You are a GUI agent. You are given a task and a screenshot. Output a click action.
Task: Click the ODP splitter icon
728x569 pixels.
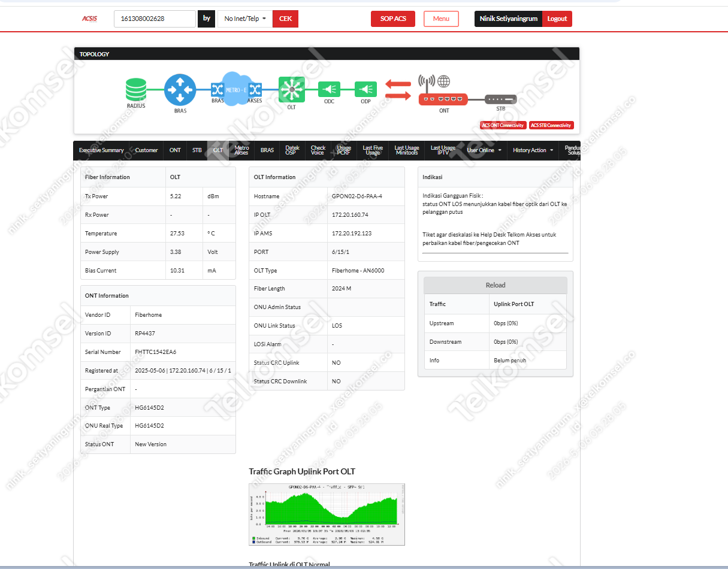(x=366, y=89)
